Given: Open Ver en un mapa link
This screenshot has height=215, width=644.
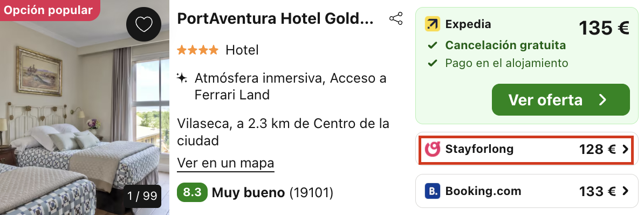Looking at the screenshot, I should [225, 163].
